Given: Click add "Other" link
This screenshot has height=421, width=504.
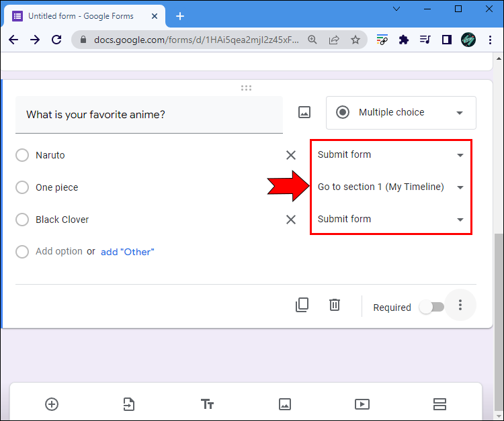Looking at the screenshot, I should coord(127,252).
